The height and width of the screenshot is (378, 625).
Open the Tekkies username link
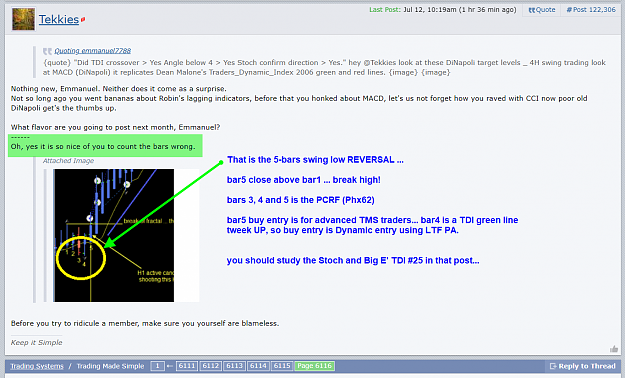(x=59, y=19)
